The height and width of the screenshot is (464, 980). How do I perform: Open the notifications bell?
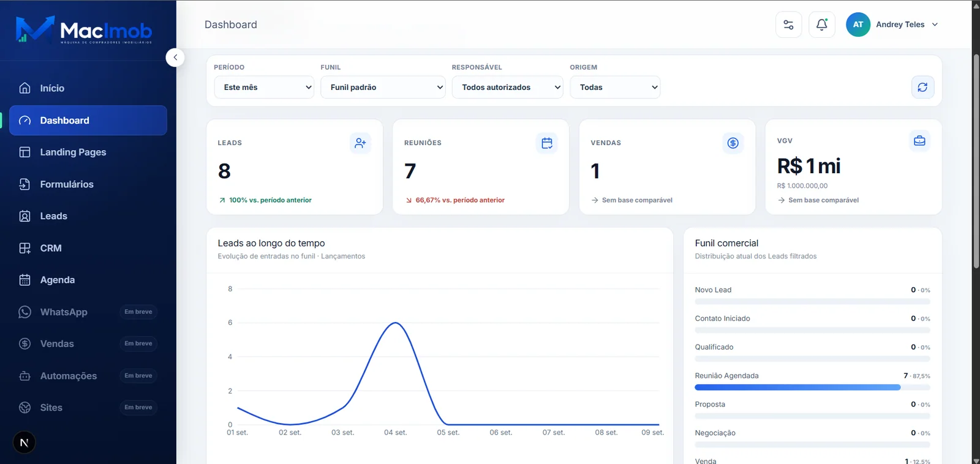click(822, 25)
